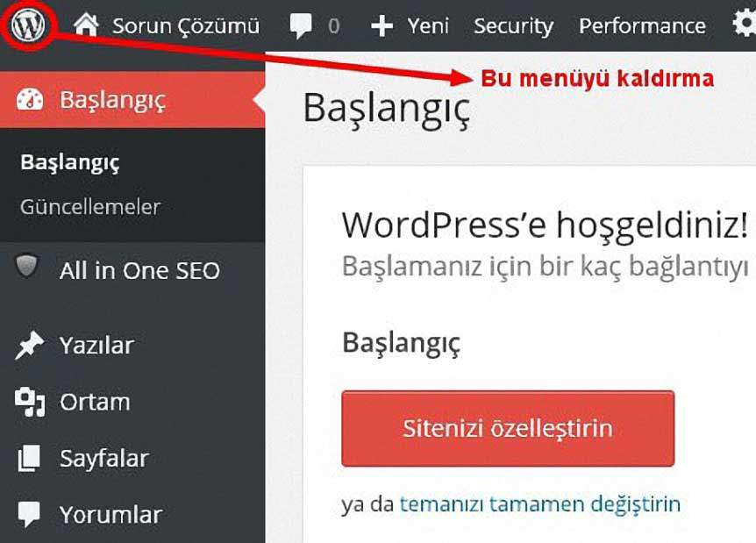
Task: Click the Sitenizi özelleştirin button
Action: 508,428
